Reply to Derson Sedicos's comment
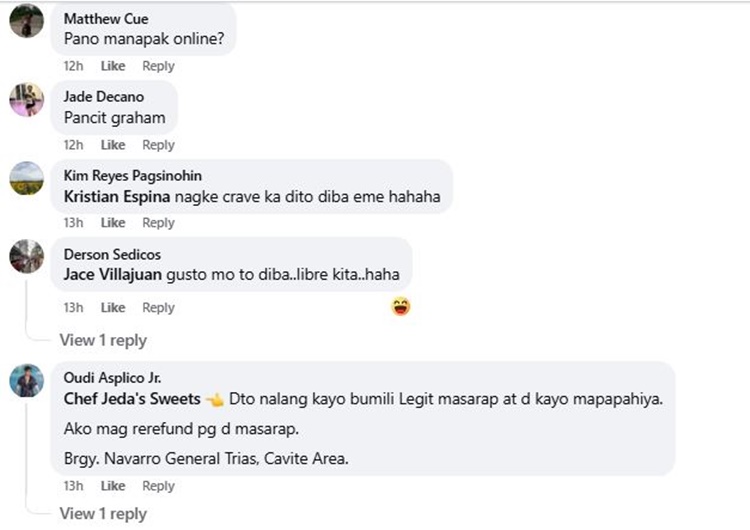This screenshot has height=530, width=750. pos(158,308)
